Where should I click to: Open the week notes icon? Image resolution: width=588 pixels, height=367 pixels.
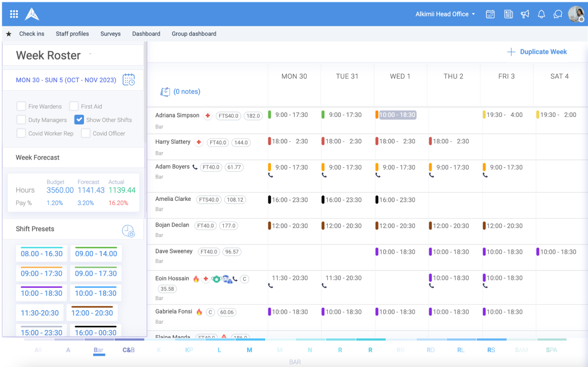click(165, 92)
